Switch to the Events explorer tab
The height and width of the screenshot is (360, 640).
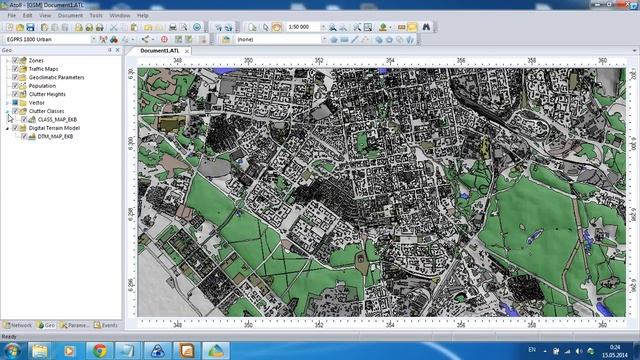pos(106,325)
